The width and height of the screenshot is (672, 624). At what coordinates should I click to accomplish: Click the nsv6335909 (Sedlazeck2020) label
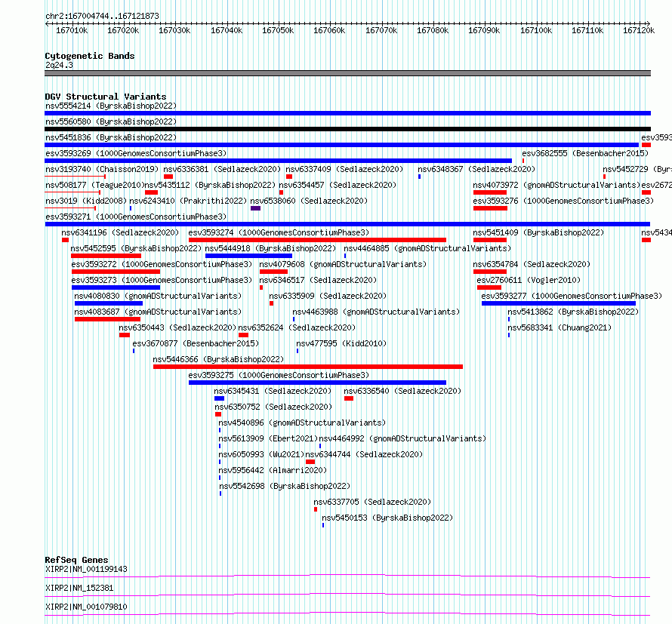(x=328, y=296)
